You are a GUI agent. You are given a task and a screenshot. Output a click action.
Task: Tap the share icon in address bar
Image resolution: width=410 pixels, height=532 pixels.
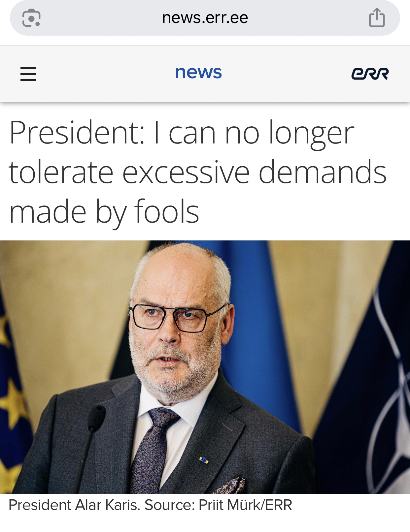377,17
